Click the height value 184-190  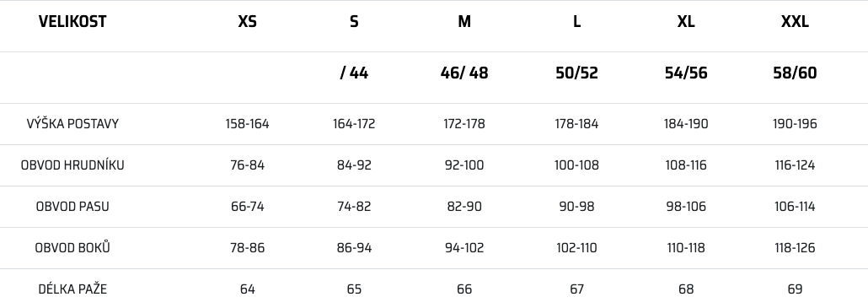[686, 124]
